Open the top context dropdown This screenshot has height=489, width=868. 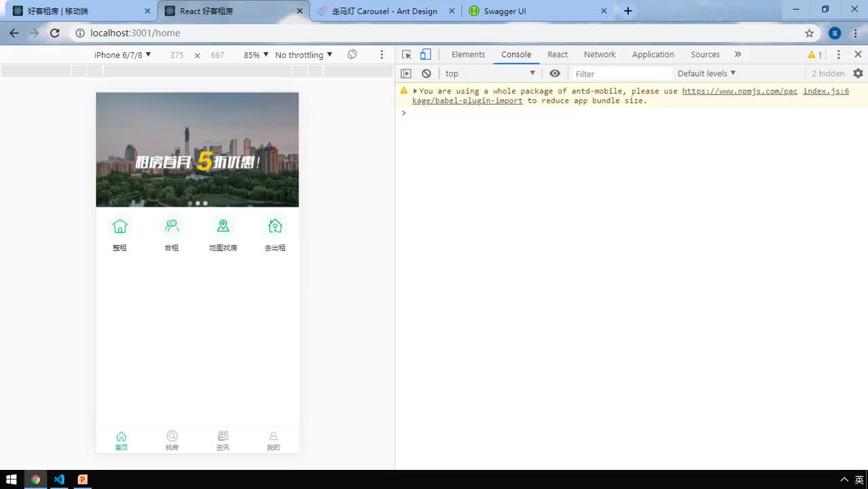(x=490, y=73)
